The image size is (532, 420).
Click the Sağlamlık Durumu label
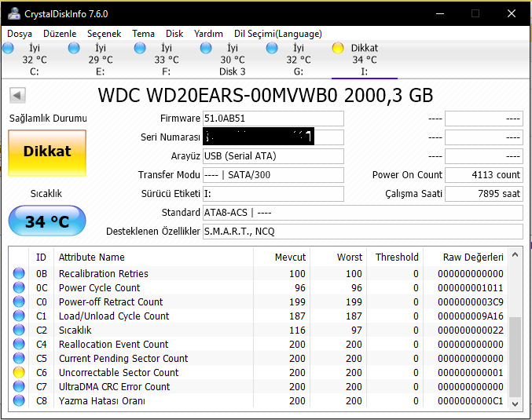48,119
